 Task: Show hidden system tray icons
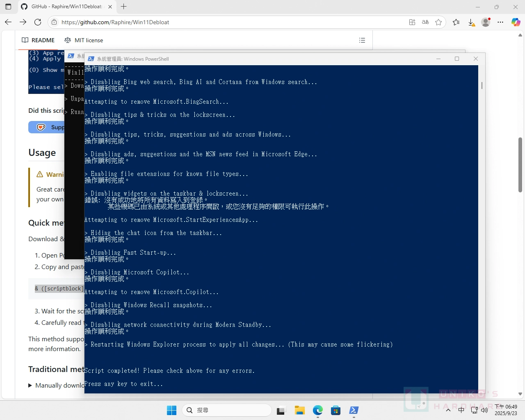(448, 410)
